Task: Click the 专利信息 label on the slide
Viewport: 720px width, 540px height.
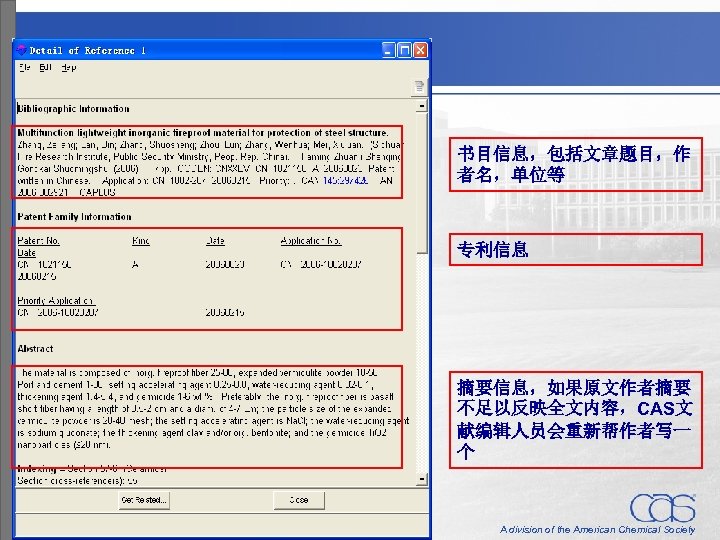Action: [x=493, y=250]
